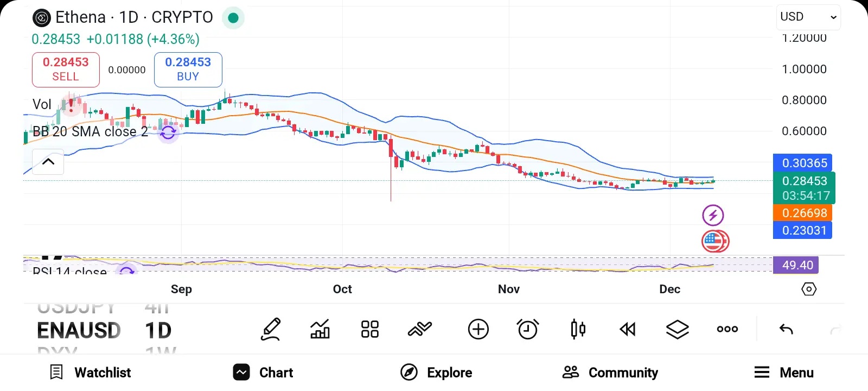The width and height of the screenshot is (868, 391).
Task: Switch to the Watchlist tab
Action: (91, 373)
